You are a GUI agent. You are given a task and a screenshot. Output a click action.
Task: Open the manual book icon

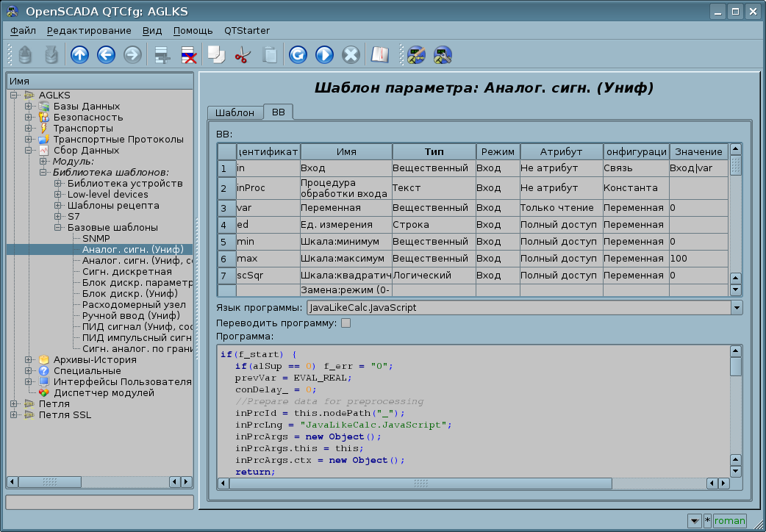tap(379, 55)
